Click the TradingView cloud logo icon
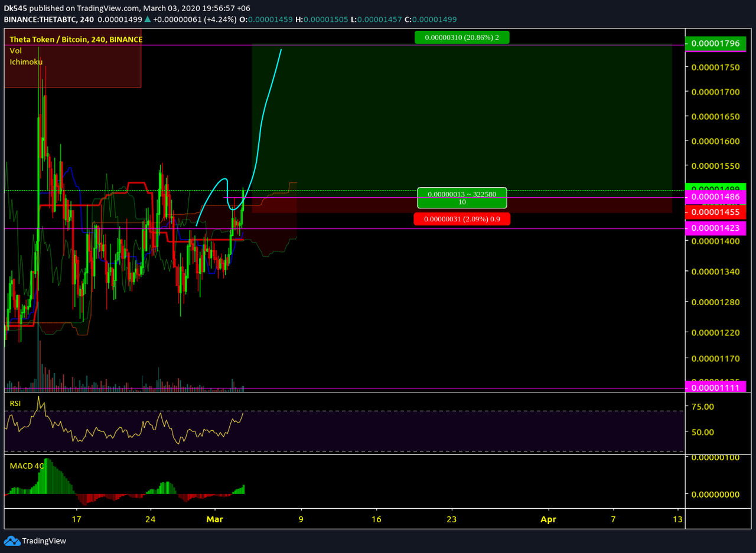Image resolution: width=756 pixels, height=553 pixels. 12,541
